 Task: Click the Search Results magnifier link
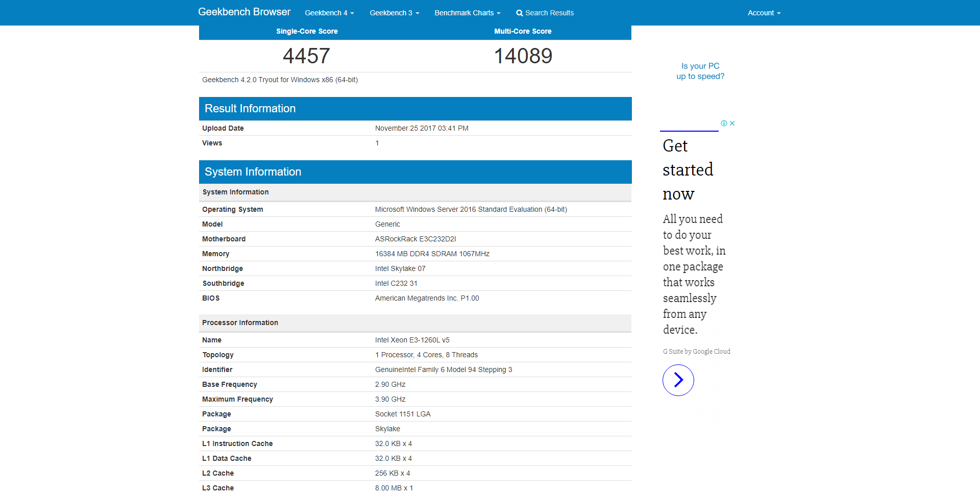[545, 13]
